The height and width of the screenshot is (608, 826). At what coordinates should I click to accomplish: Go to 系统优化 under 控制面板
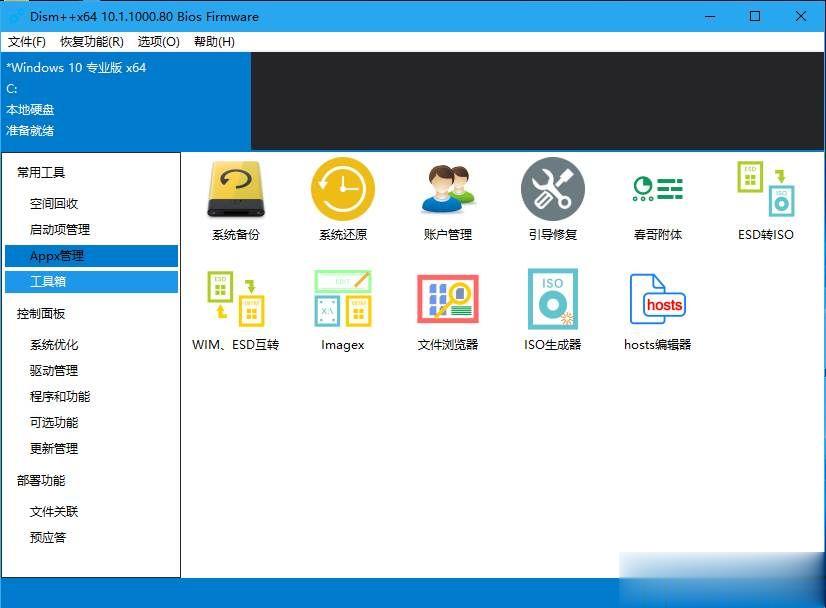pos(53,344)
